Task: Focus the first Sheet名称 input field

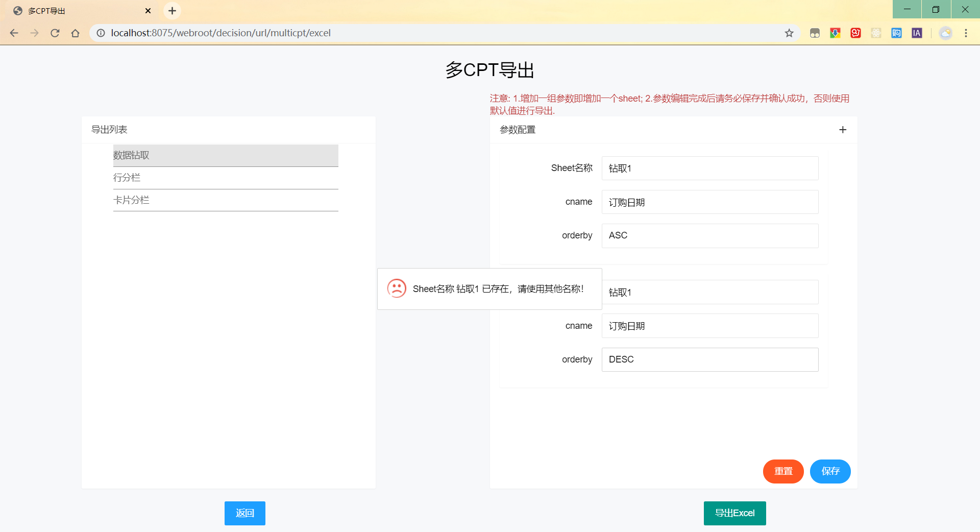Action: click(710, 168)
